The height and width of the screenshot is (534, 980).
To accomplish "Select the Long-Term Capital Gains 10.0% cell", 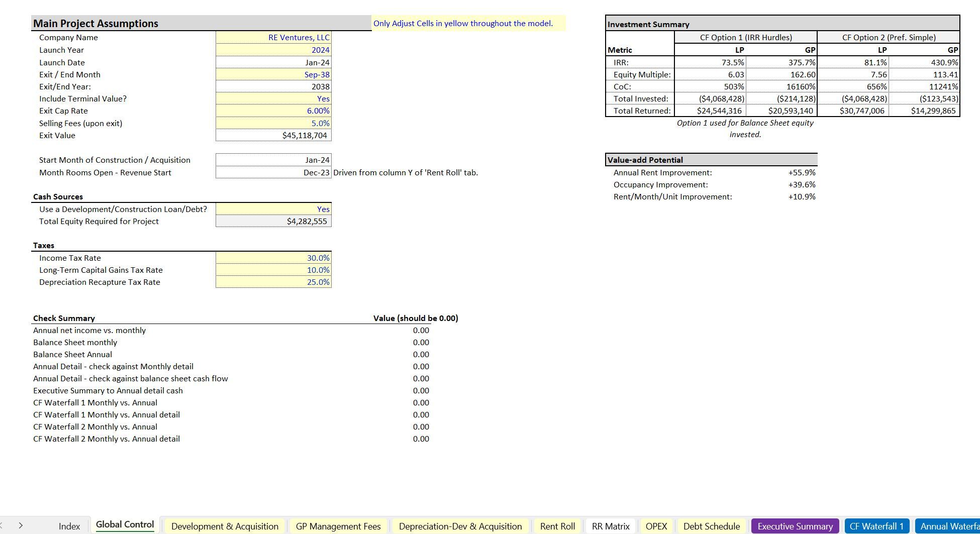I will 273,270.
